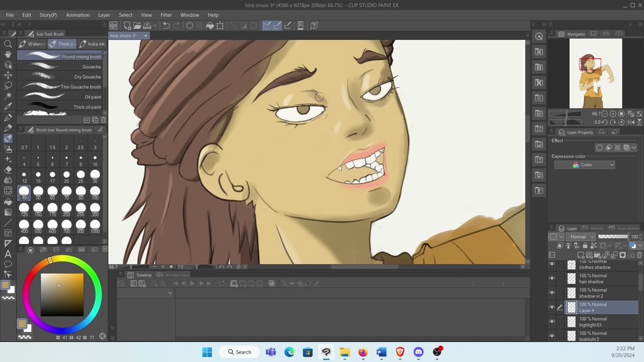Click the Undo arrow in command bar

tap(166, 25)
